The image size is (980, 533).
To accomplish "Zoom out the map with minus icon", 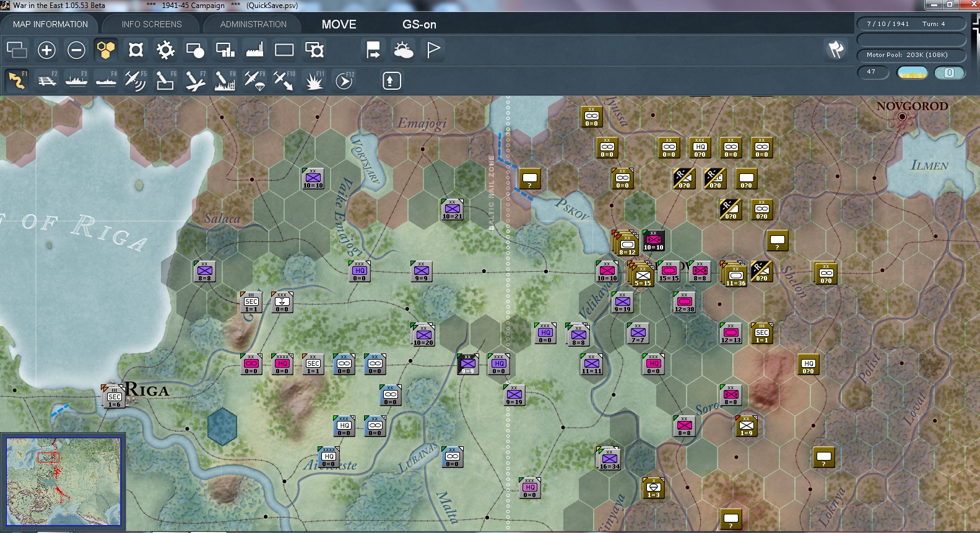I will click(x=76, y=50).
